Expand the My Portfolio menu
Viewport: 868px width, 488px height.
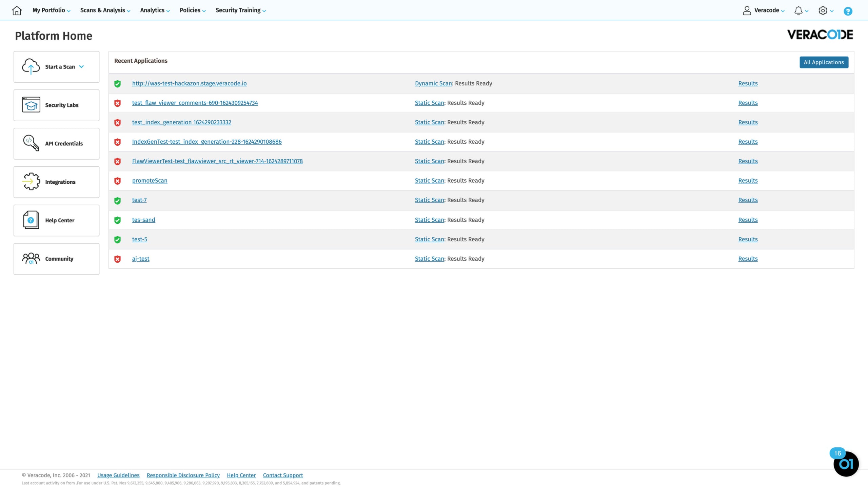52,10
